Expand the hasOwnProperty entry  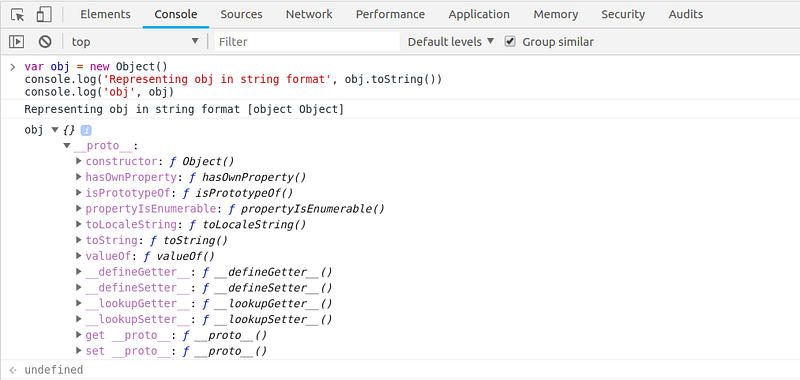[x=79, y=177]
